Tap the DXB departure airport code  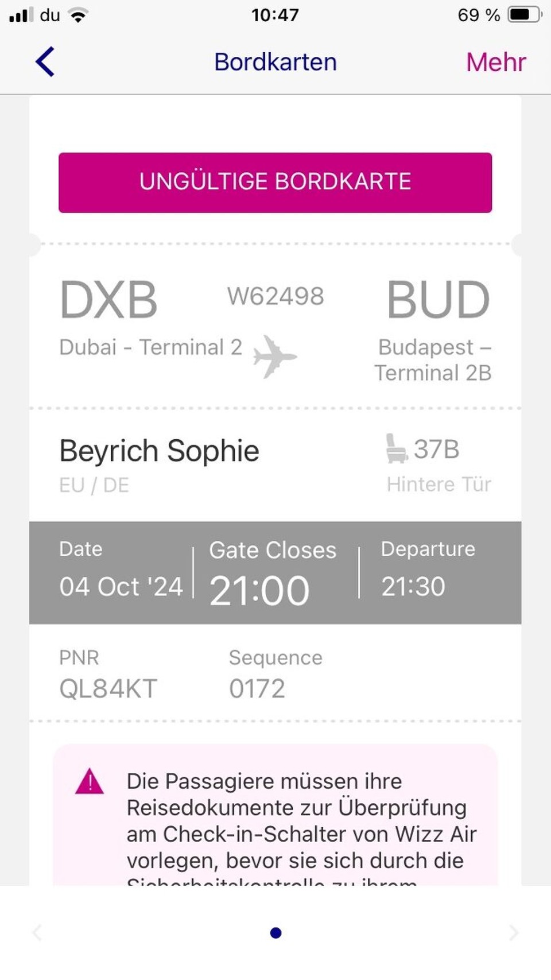tap(108, 300)
